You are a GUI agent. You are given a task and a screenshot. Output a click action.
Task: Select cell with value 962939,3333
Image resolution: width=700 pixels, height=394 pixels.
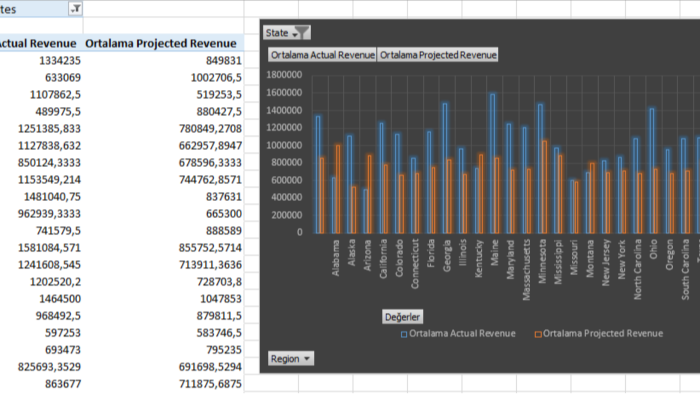point(41,213)
